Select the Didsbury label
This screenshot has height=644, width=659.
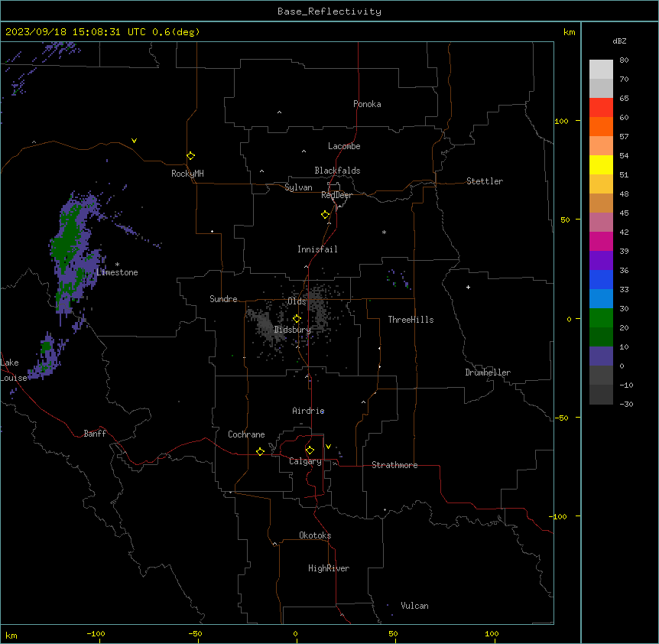pyautogui.click(x=293, y=330)
